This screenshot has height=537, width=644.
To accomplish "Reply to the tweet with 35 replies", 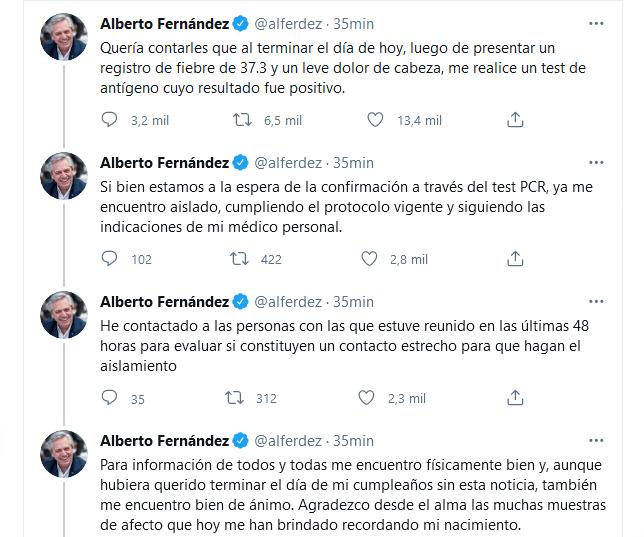I will [x=110, y=398].
